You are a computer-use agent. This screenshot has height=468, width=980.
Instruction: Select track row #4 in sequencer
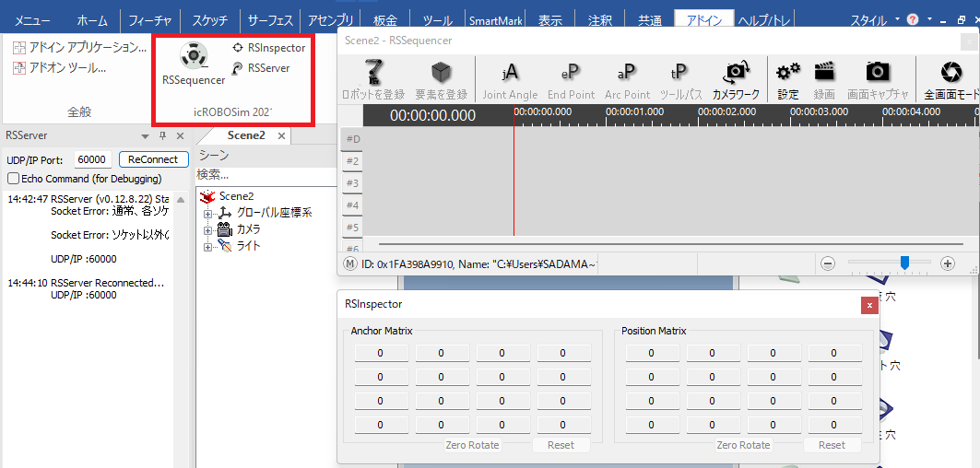coord(352,205)
